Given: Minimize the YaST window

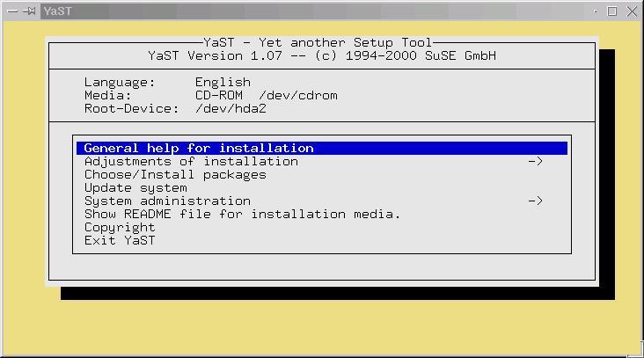Looking at the screenshot, I should click(596, 11).
